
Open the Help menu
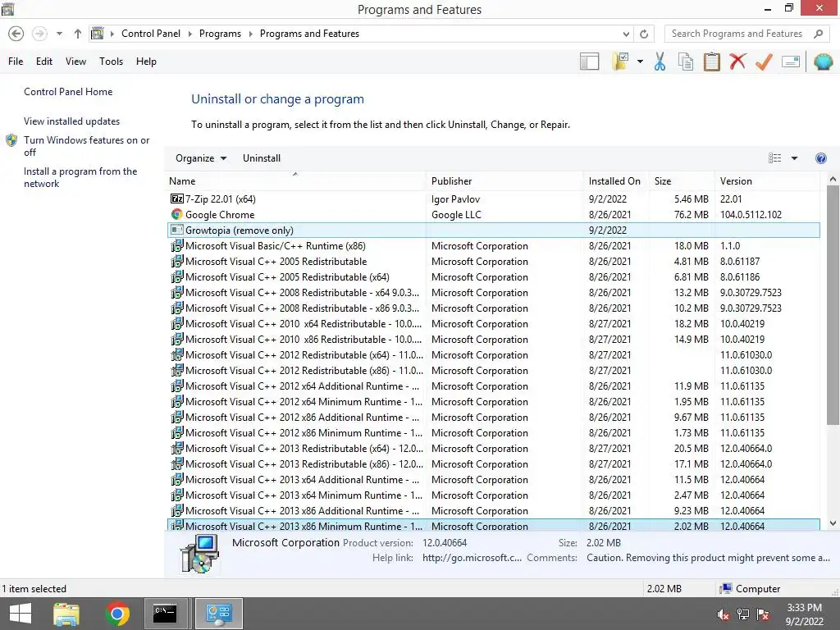pos(146,62)
